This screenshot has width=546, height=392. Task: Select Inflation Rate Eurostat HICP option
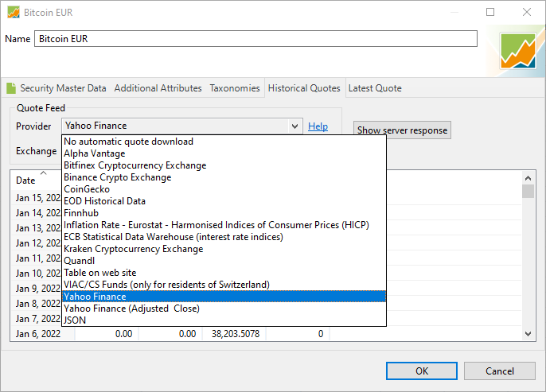(x=224, y=225)
